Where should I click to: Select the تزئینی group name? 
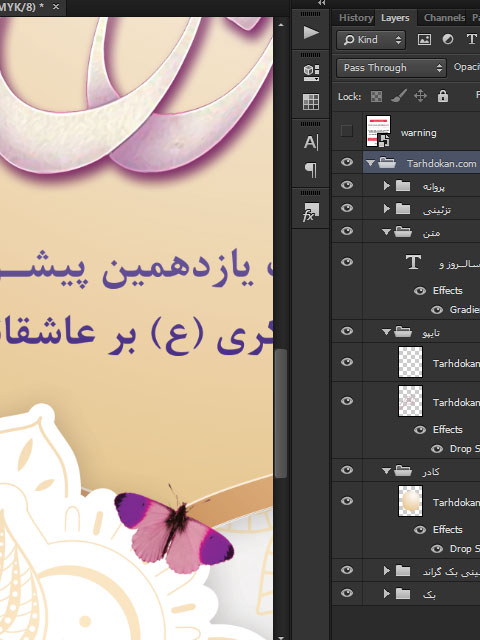coord(437,210)
